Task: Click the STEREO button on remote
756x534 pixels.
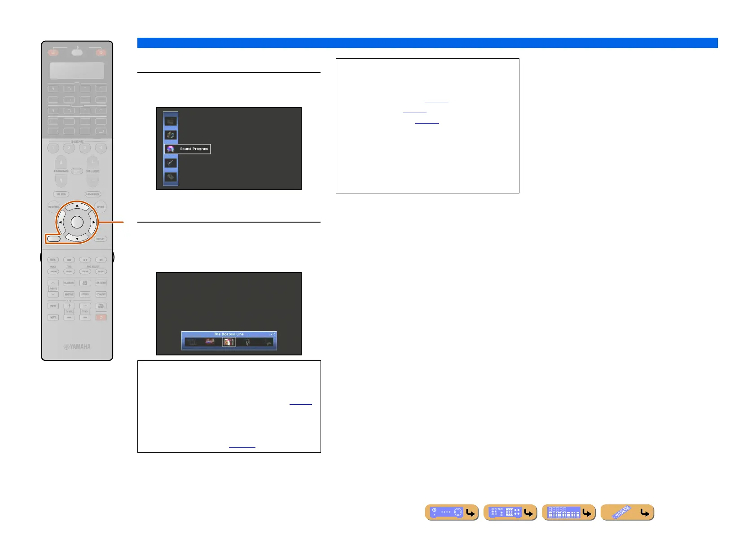Action: coord(85,294)
